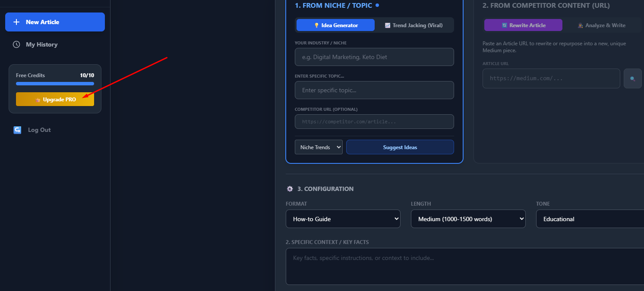644x291 pixels.
Task: Click the ARTICLE URL field label
Action: pos(496,64)
